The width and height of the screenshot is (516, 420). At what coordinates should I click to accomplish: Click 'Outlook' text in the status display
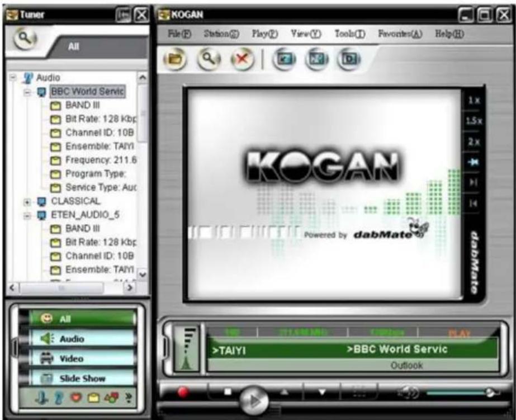click(x=407, y=365)
